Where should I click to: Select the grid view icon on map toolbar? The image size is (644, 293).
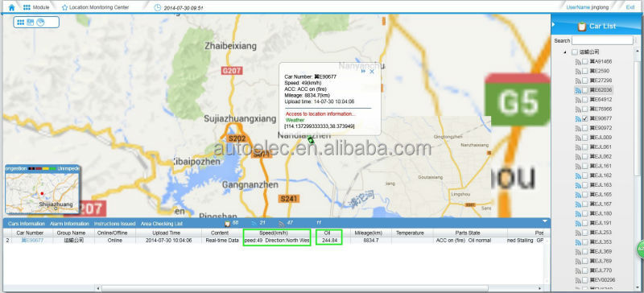pos(21,23)
